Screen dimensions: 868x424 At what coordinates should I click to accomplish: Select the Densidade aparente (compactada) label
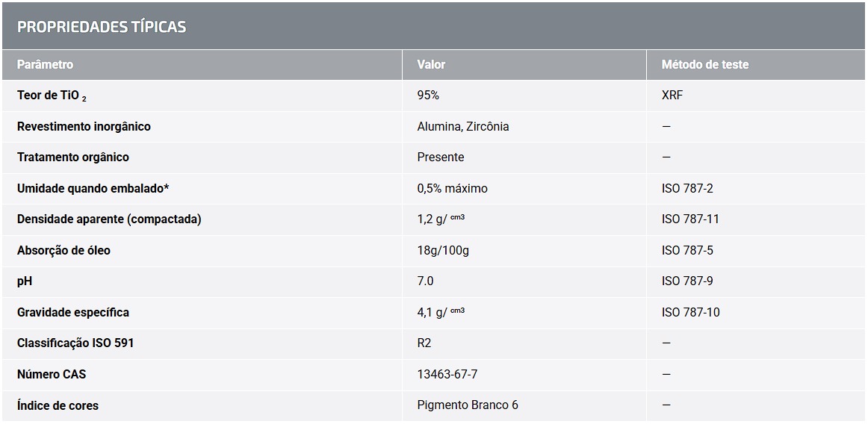[109, 219]
